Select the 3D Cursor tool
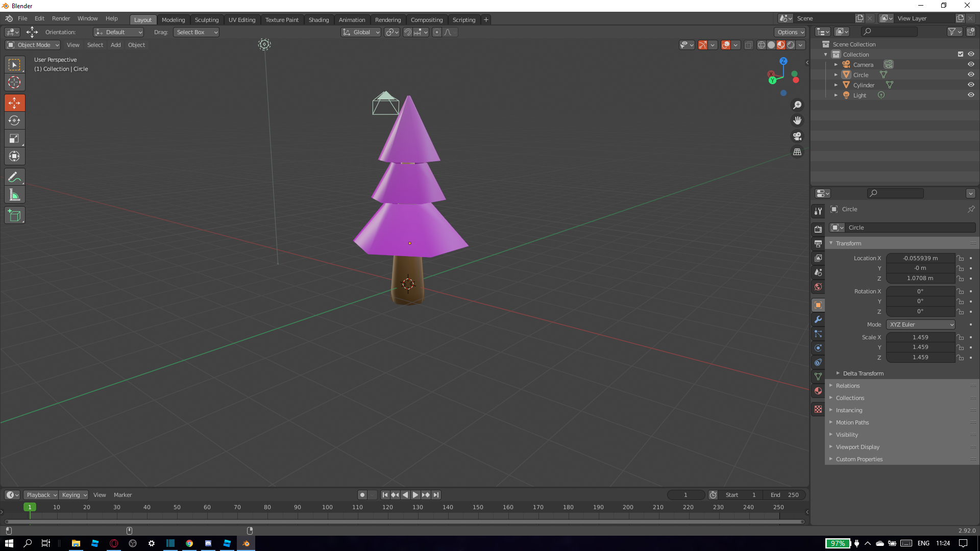Screen dimensions: 980x551 pos(14,83)
